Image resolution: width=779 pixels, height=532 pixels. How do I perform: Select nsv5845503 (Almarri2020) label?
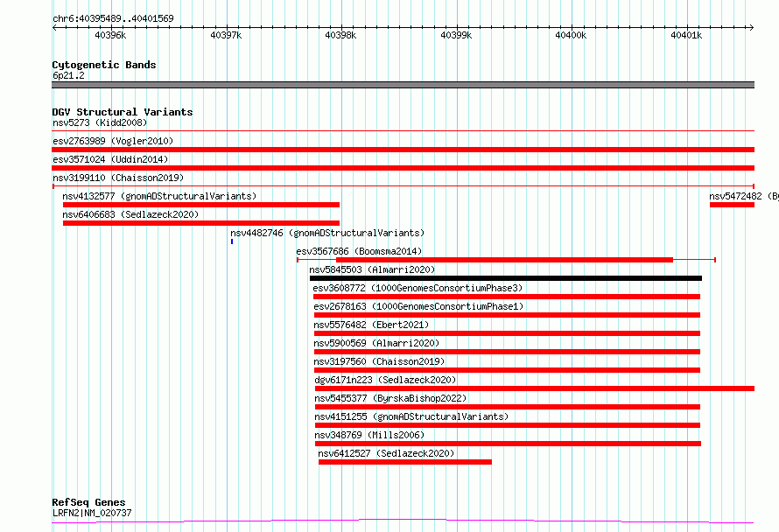[372, 269]
